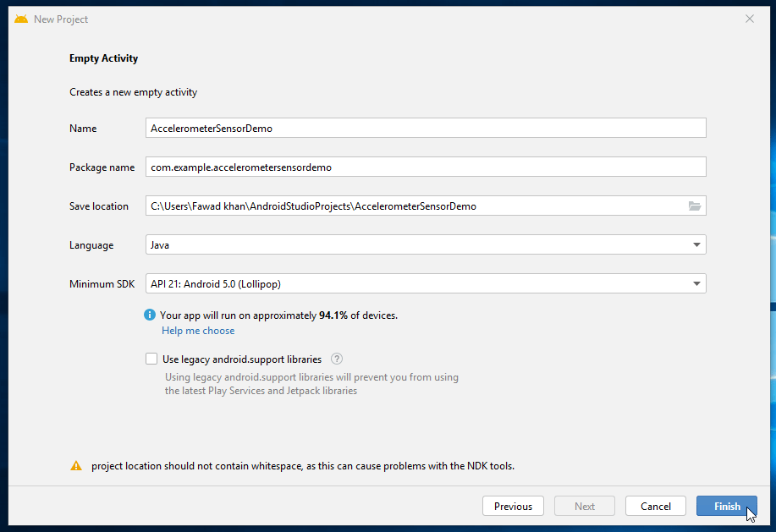Click the folder icon beside Save location
The width and height of the screenshot is (776, 532).
point(694,206)
